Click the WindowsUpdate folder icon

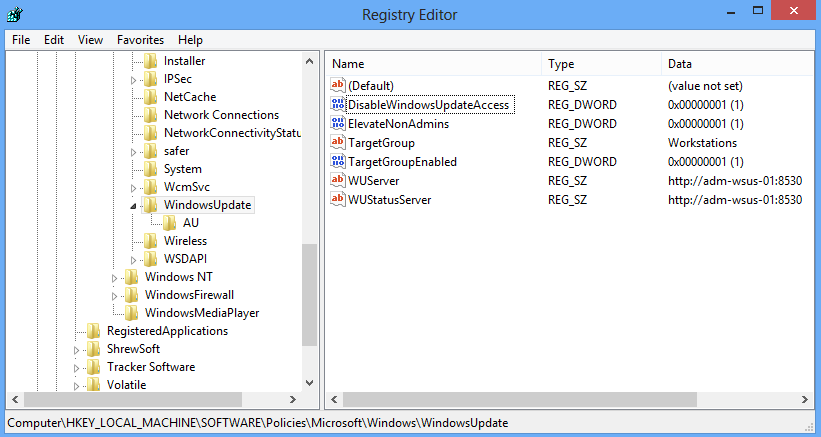click(x=151, y=205)
